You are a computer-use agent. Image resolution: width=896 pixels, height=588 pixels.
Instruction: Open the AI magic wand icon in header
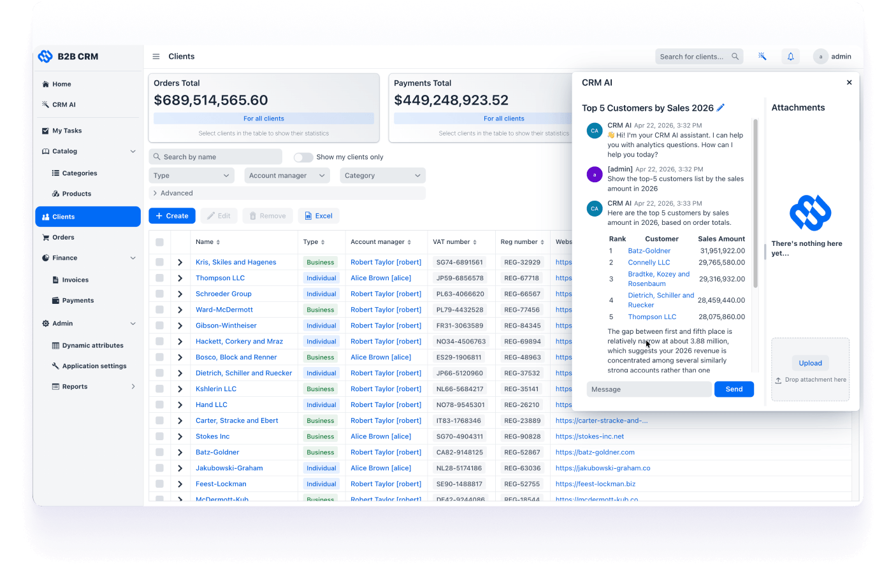point(762,57)
